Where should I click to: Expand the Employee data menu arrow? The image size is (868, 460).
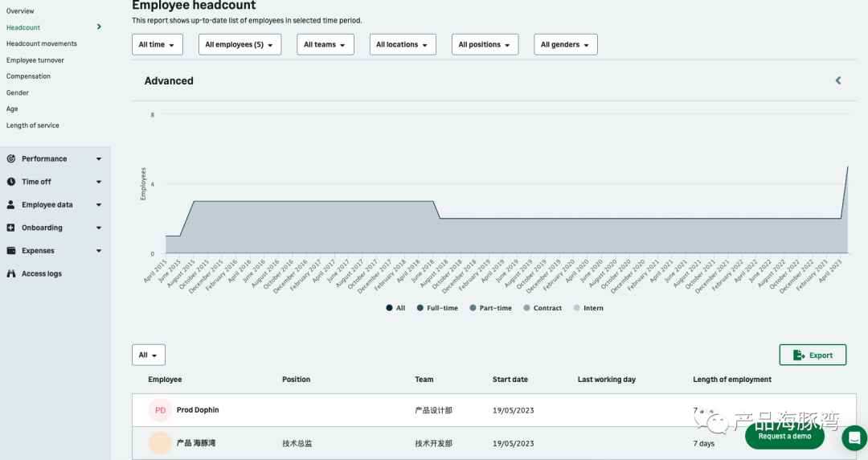click(99, 204)
